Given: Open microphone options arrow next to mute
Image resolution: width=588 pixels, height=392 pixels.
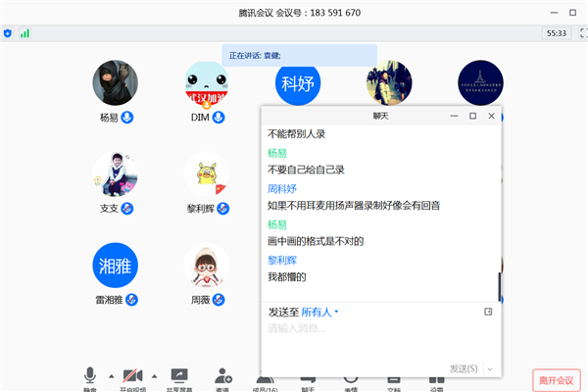Looking at the screenshot, I should [112, 376].
